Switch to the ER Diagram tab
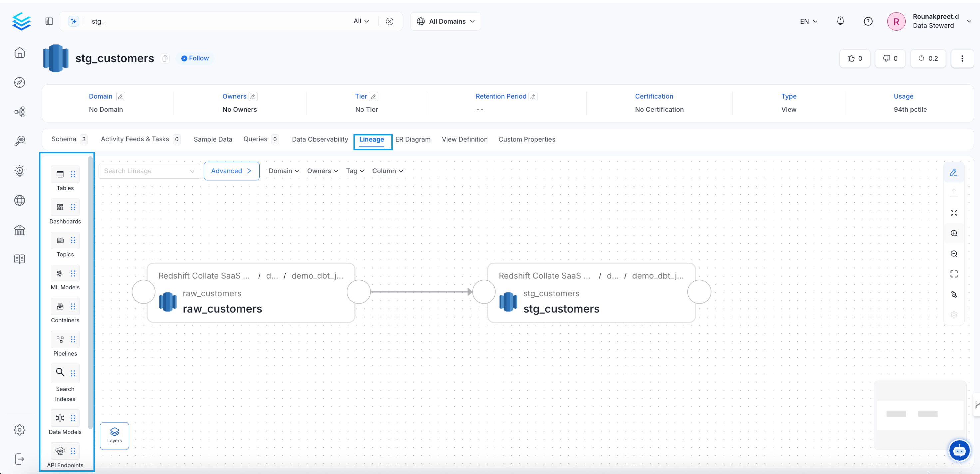 (413, 139)
